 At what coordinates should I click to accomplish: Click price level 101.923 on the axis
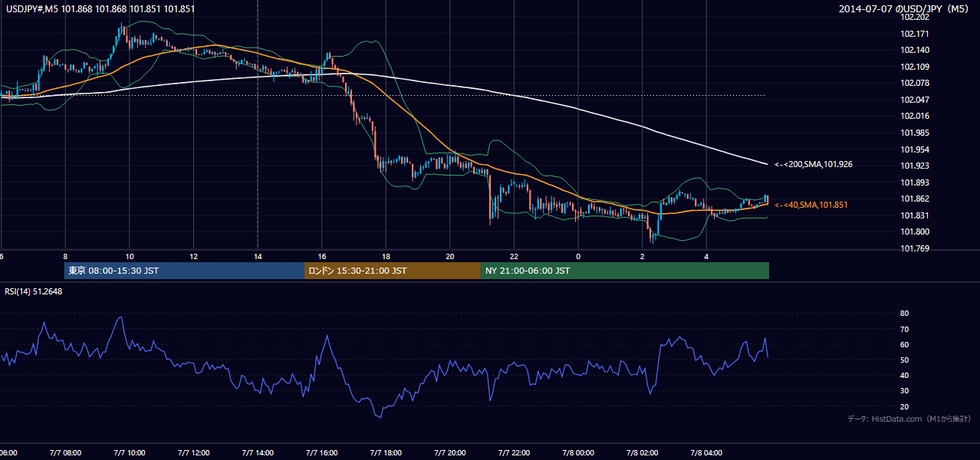tap(916, 166)
